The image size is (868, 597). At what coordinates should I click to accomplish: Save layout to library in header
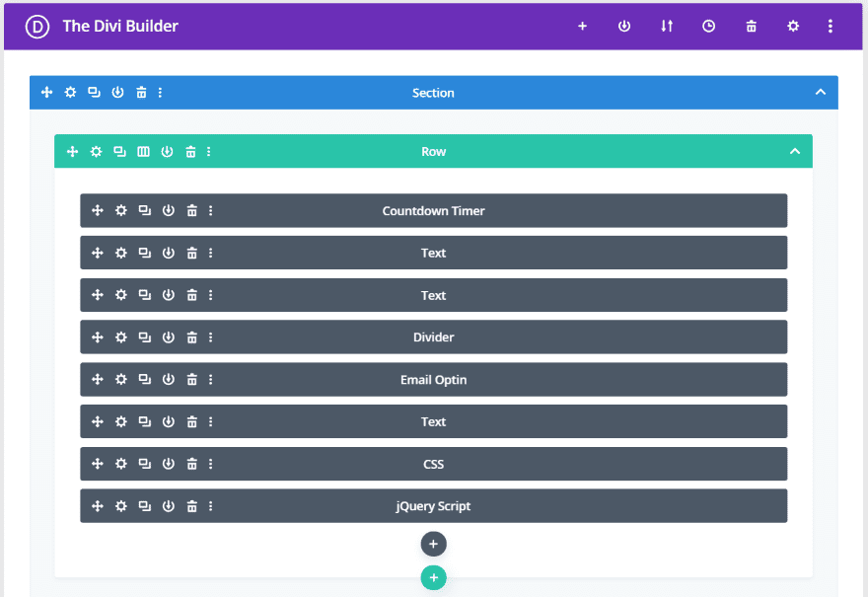coord(624,26)
